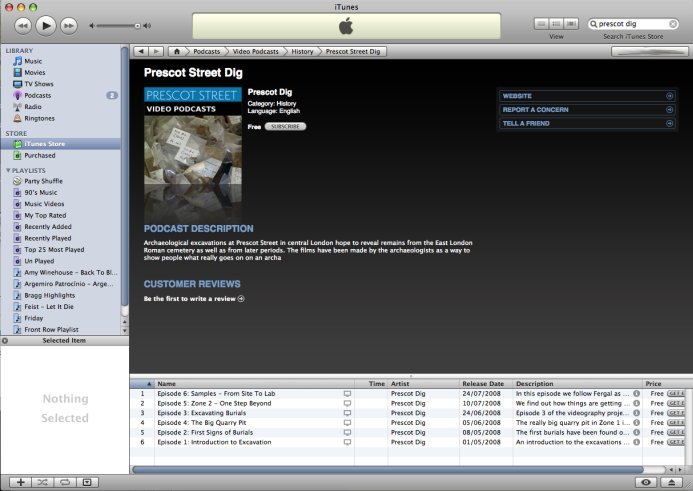The height and width of the screenshot is (491, 693).
Task: Open Podcasts in the library sidebar
Action: (x=38, y=95)
